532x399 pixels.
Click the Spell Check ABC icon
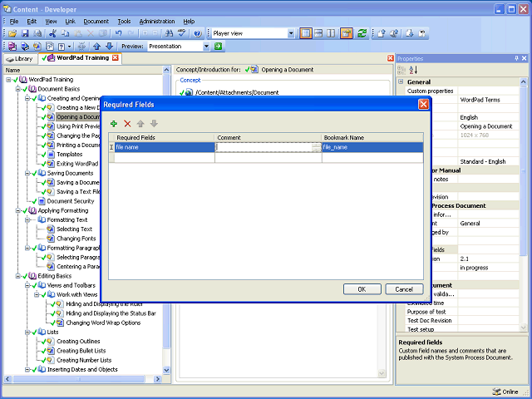point(182,33)
